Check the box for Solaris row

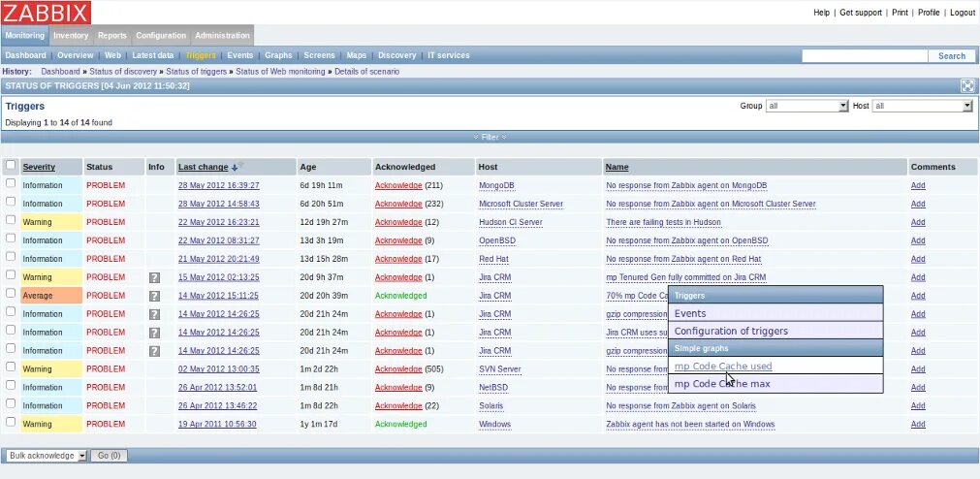click(x=11, y=403)
